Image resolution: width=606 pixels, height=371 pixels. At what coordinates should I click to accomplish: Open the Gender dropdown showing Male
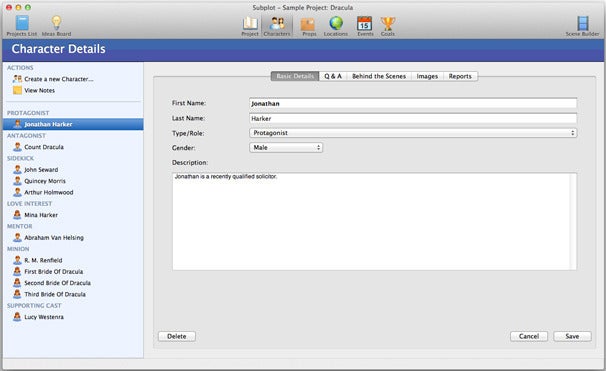(x=286, y=148)
